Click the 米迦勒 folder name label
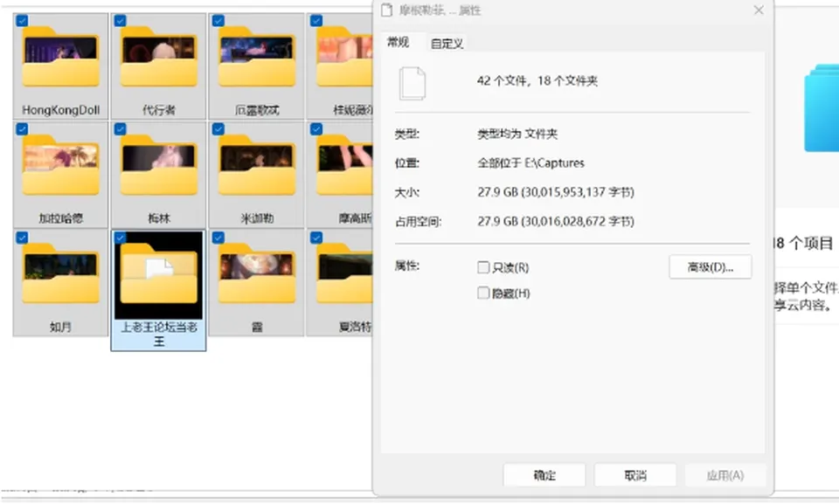 [x=257, y=218]
